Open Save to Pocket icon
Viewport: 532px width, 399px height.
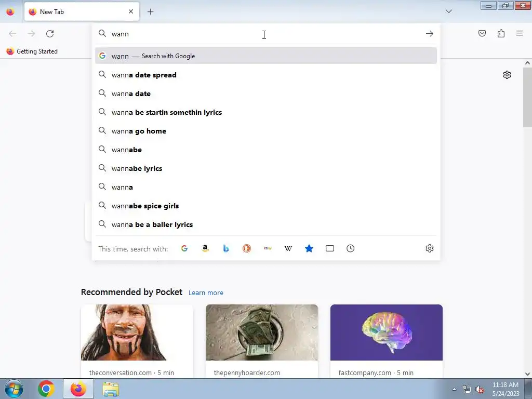(x=482, y=33)
